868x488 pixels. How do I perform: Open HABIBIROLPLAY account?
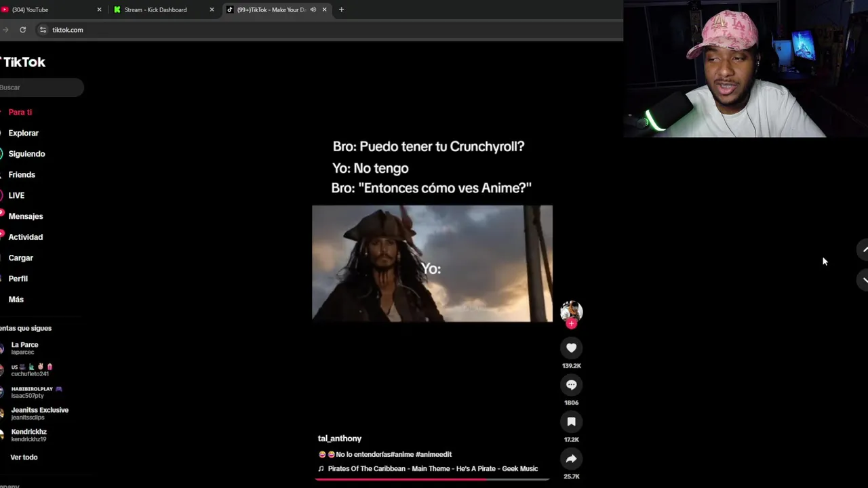34,392
